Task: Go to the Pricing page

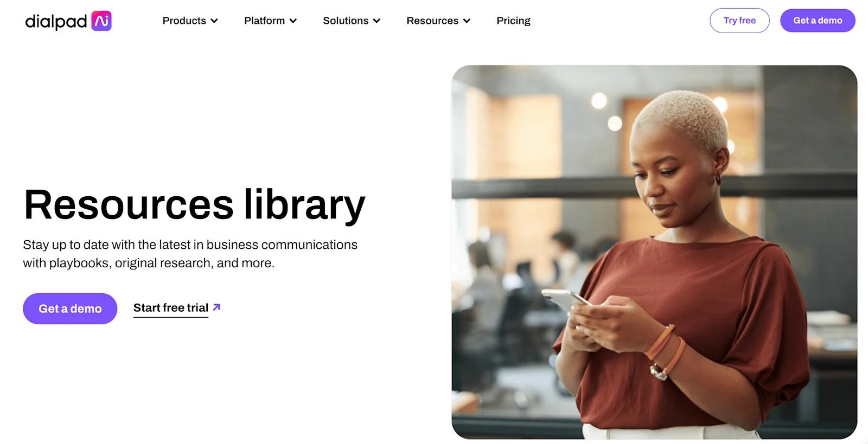Action: pyautogui.click(x=513, y=21)
